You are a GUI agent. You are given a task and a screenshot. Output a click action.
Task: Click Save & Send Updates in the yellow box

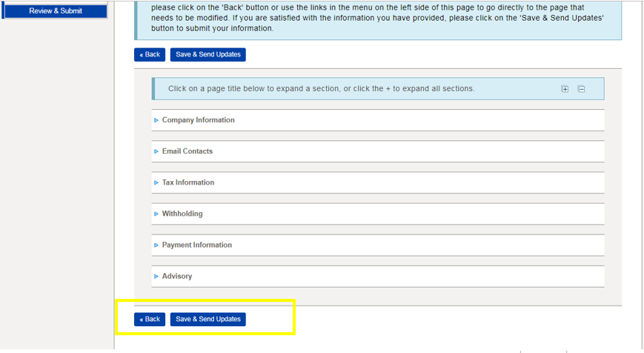click(208, 320)
